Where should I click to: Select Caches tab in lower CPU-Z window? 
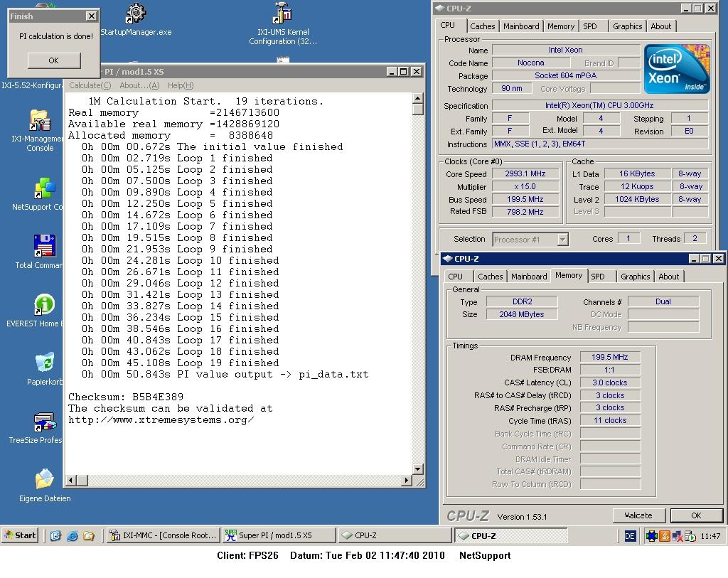click(491, 277)
